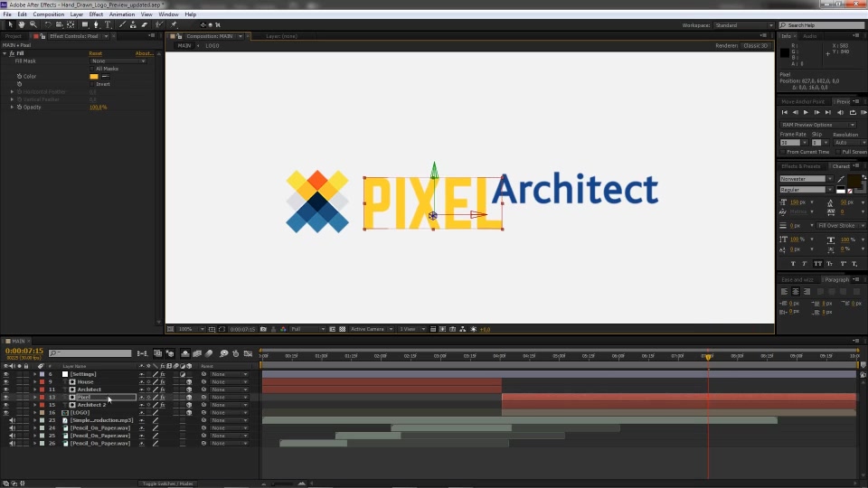Select the Pen tool

pyautogui.click(x=97, y=24)
